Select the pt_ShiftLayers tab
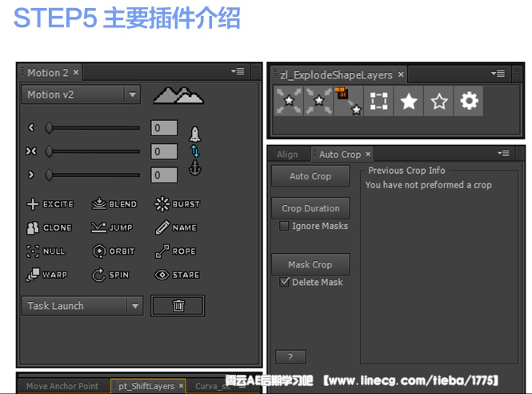Screen dimensions: 532x394 [x=146, y=386]
